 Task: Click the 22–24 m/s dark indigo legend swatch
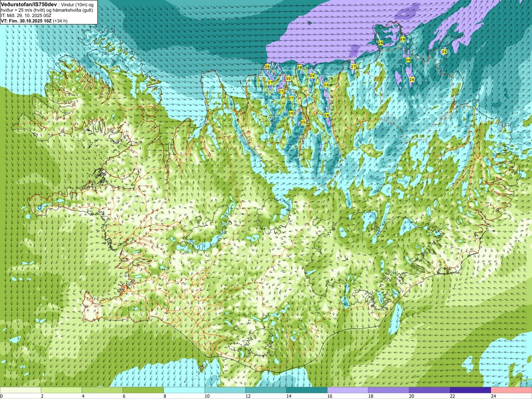coord(470,390)
